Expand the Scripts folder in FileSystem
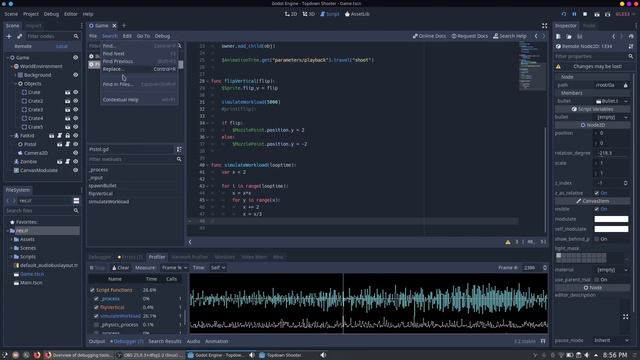 (11, 257)
